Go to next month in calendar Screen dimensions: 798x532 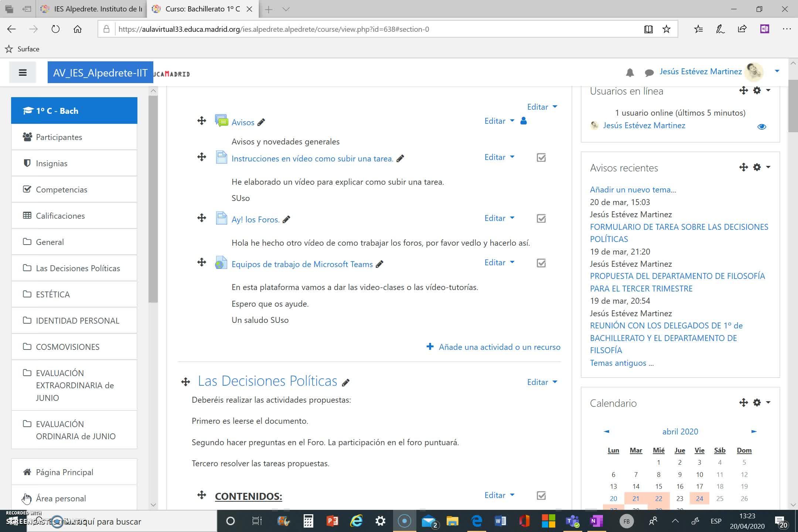tap(754, 431)
